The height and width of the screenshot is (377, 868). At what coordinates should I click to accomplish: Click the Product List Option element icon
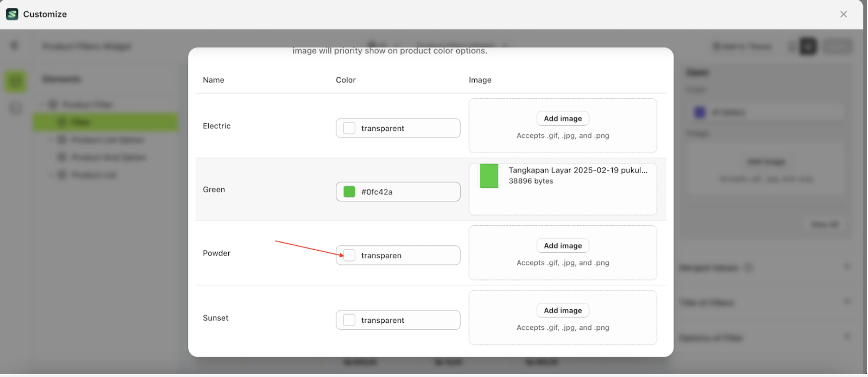click(62, 139)
